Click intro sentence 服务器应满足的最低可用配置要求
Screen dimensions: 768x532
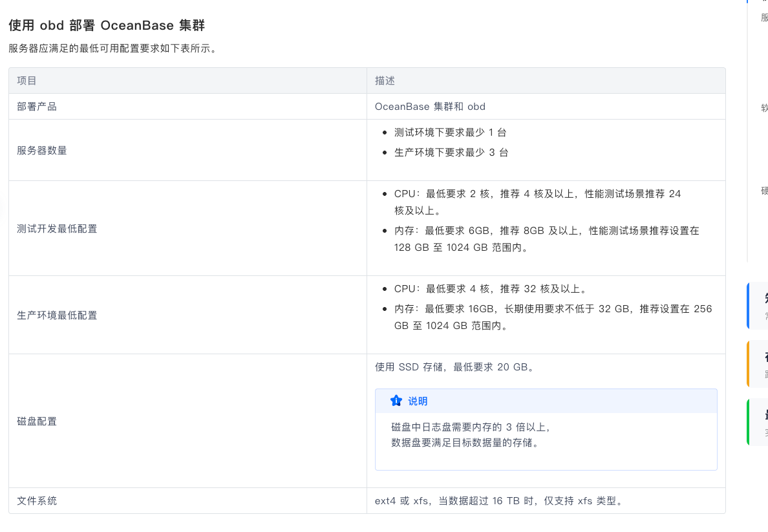pyautogui.click(x=112, y=48)
